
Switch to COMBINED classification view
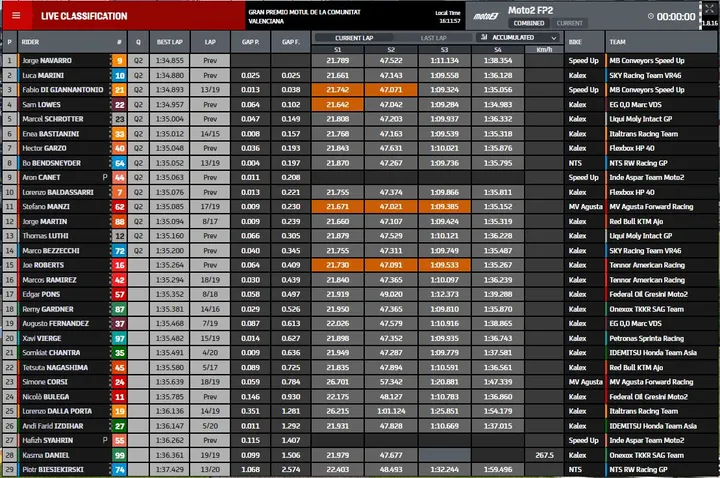[x=529, y=23]
